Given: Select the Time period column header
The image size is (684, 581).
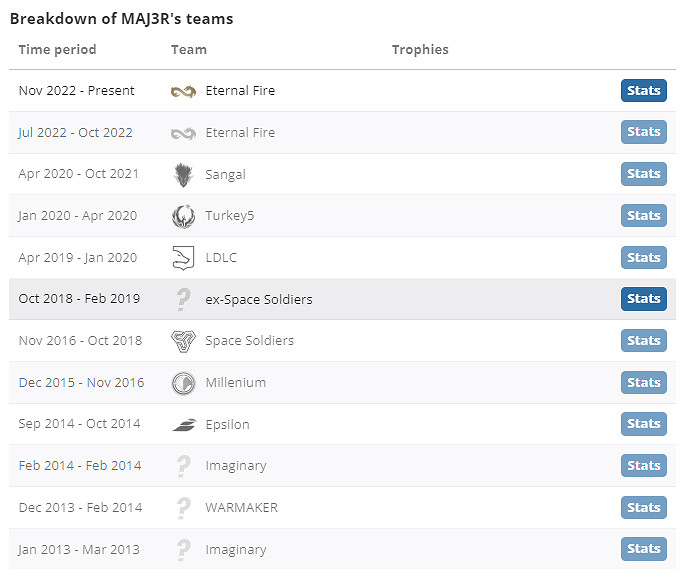Looking at the screenshot, I should 57,50.
